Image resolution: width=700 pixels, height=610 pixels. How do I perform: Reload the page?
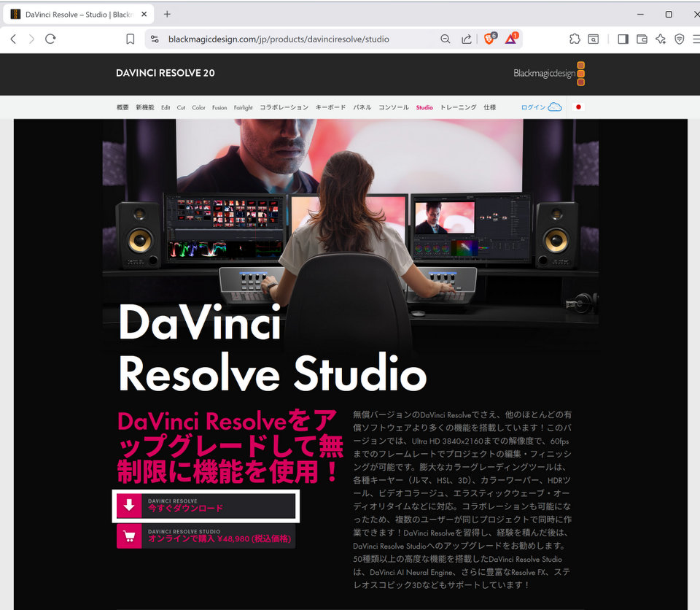(x=50, y=39)
